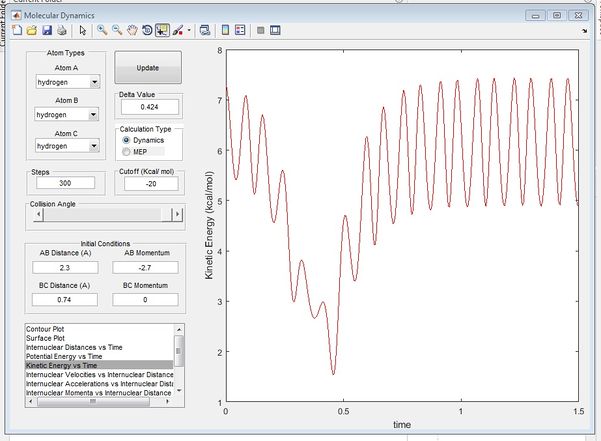Click the Cutoff field showing -20
The image size is (601, 441).
[151, 184]
